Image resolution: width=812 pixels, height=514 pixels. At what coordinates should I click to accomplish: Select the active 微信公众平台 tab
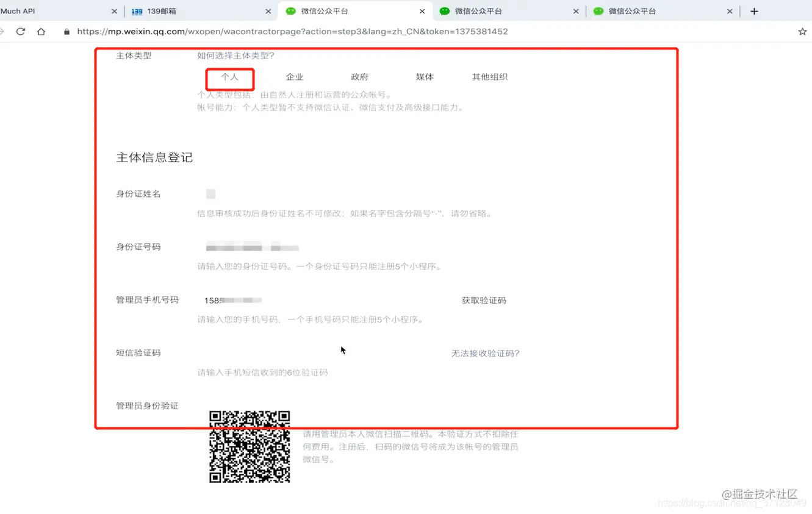(355, 11)
